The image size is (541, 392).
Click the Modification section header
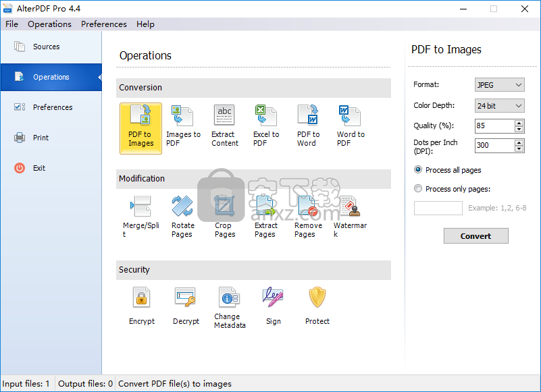click(253, 179)
